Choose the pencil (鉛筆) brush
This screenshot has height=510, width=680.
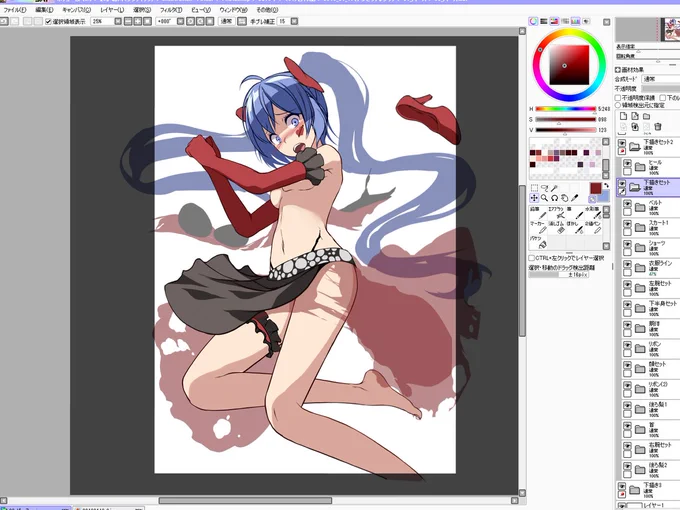pyautogui.click(x=538, y=212)
